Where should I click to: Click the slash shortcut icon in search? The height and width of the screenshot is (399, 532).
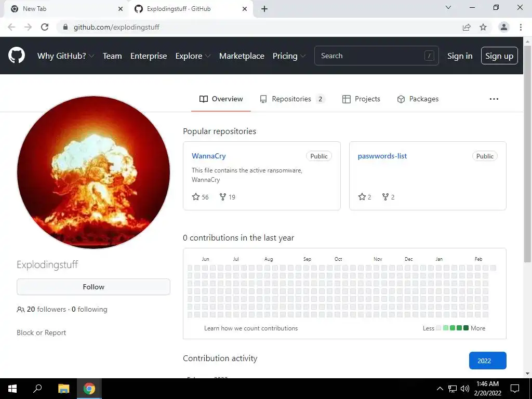429,56
